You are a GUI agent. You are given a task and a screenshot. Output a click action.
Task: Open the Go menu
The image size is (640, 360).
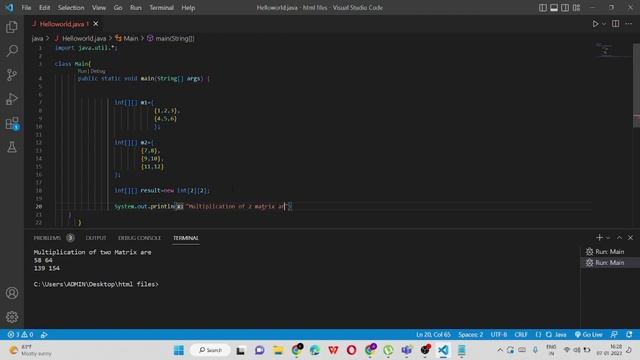coord(118,7)
